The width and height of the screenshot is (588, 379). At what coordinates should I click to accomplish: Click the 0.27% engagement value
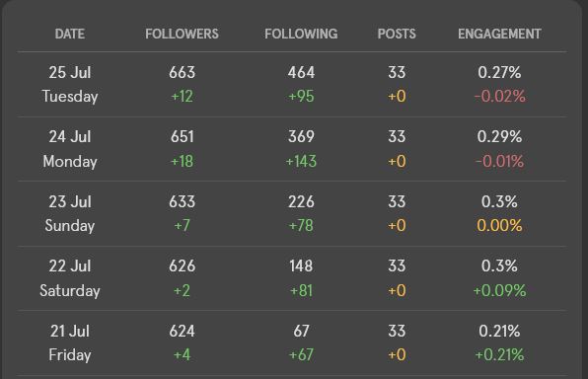click(x=499, y=72)
